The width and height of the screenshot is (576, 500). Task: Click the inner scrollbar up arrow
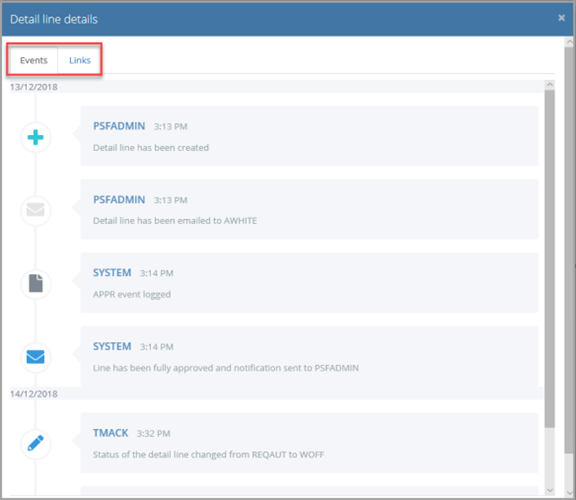click(x=550, y=85)
